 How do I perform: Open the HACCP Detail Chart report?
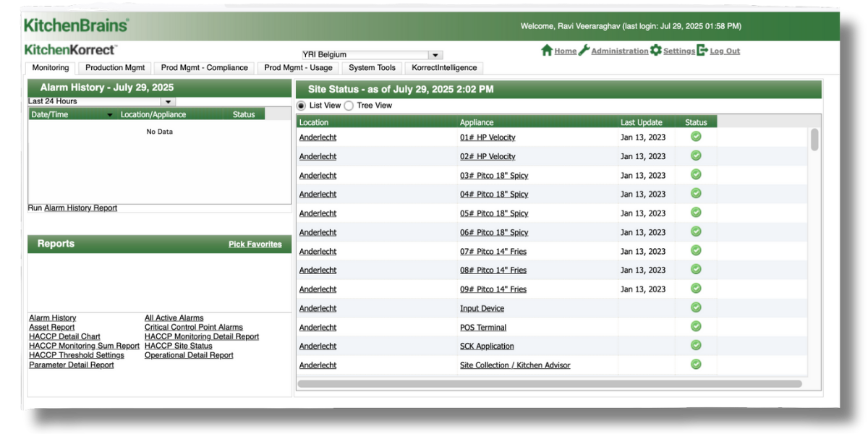coord(65,337)
